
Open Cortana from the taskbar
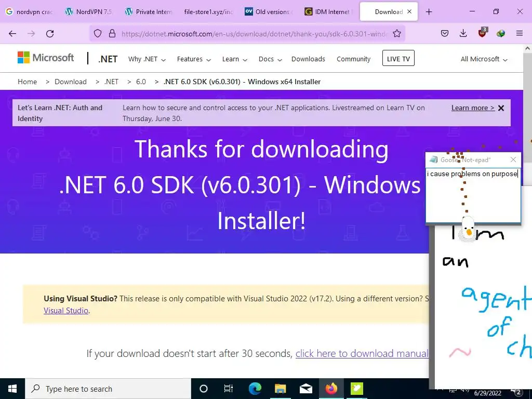[x=204, y=389]
